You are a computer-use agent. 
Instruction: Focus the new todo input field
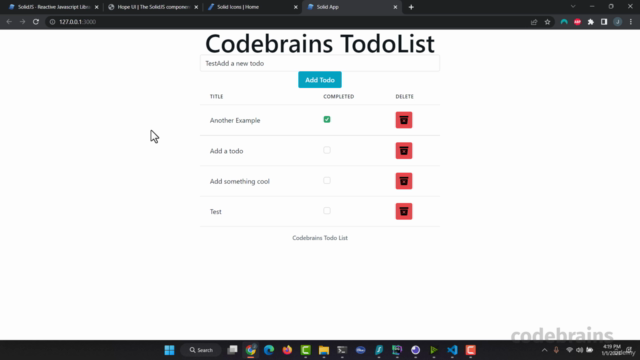point(320,63)
